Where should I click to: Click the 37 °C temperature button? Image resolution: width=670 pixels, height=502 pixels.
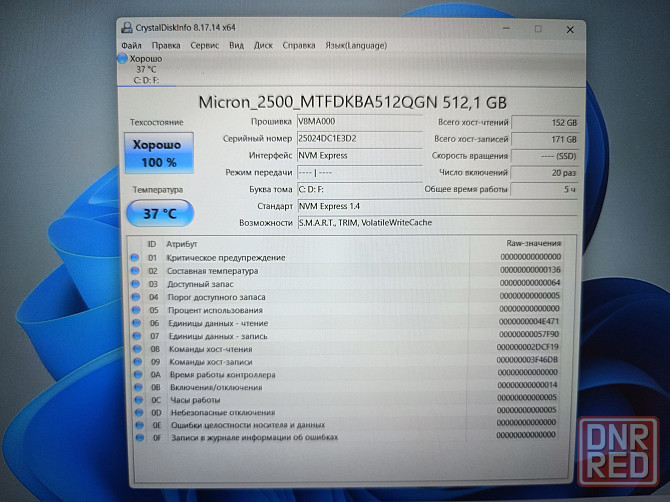point(160,213)
